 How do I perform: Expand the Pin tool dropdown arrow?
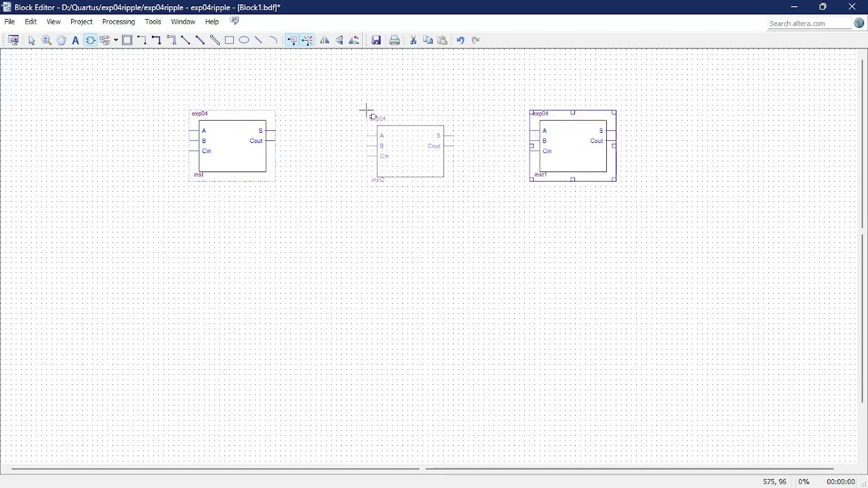tap(116, 41)
